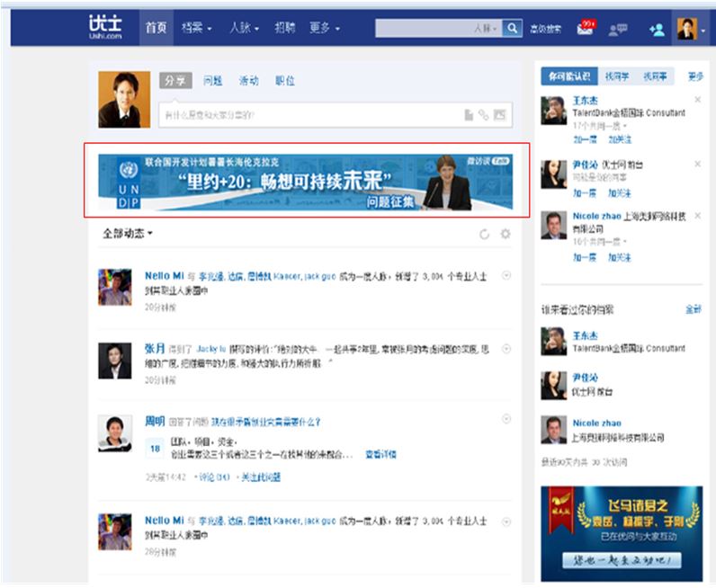Click the add contact icon in the navbar
Image resolution: width=716 pixels, height=588 pixels.
pos(657,30)
